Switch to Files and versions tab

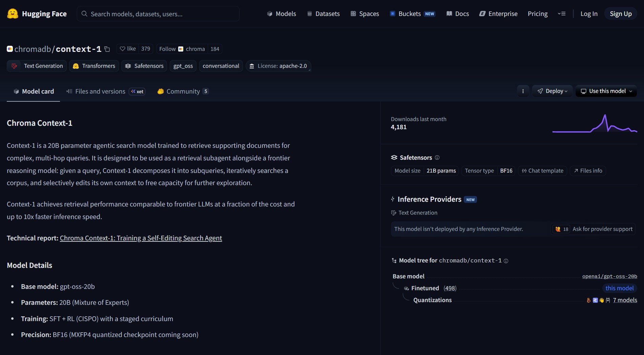[x=100, y=92]
